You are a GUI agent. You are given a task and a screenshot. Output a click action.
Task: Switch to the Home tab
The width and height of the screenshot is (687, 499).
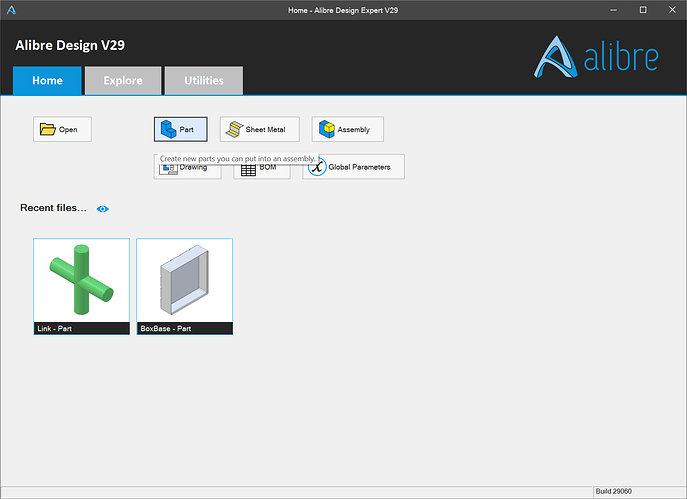coord(47,81)
